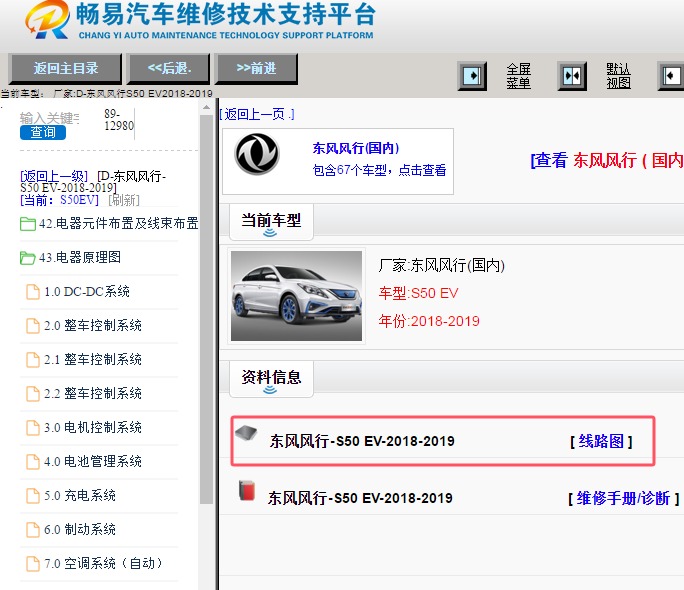Open document 2.0 整车控制系统
This screenshot has width=684, height=590.
tap(93, 325)
